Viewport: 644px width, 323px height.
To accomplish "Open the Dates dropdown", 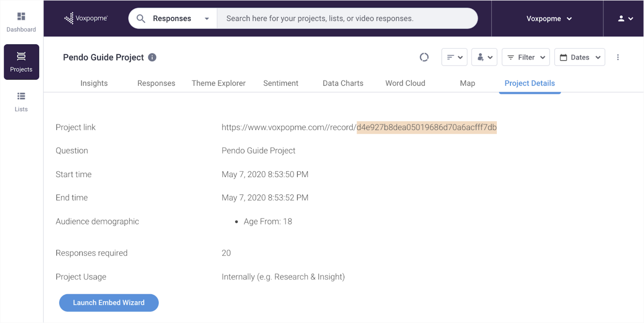I will point(579,57).
